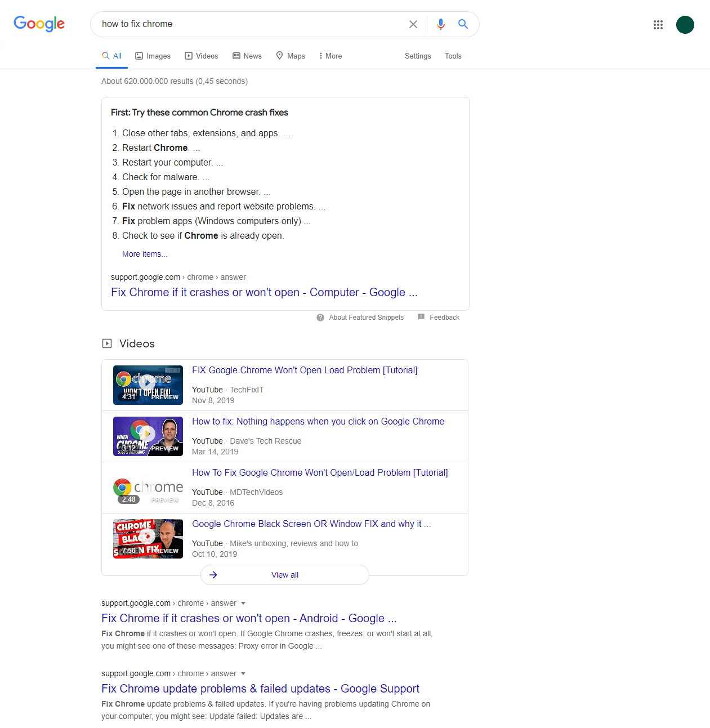This screenshot has width=710, height=728.
Task: Open 'Google Chrome Black Screen OR Window FIX' link
Action: click(311, 524)
